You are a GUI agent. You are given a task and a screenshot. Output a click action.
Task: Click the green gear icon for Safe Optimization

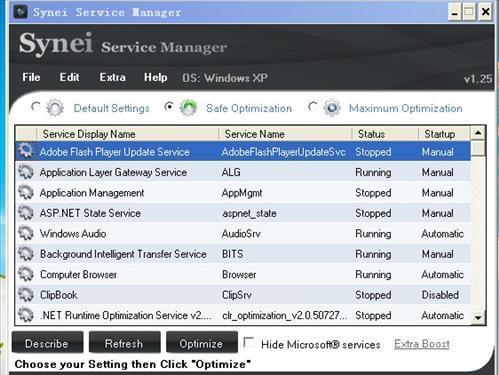point(188,108)
